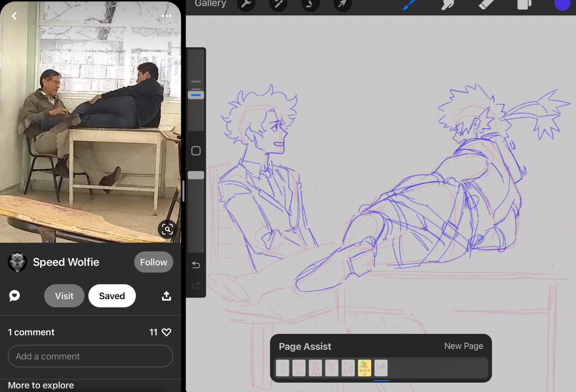This screenshot has height=392, width=576.
Task: Click the brush opacity slider handle
Action: pyautogui.click(x=196, y=175)
